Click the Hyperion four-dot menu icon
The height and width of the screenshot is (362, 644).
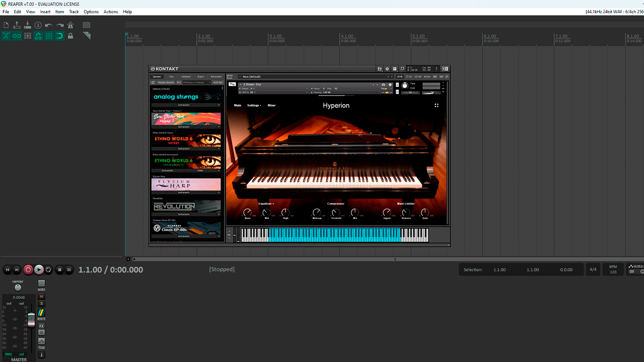tap(437, 106)
